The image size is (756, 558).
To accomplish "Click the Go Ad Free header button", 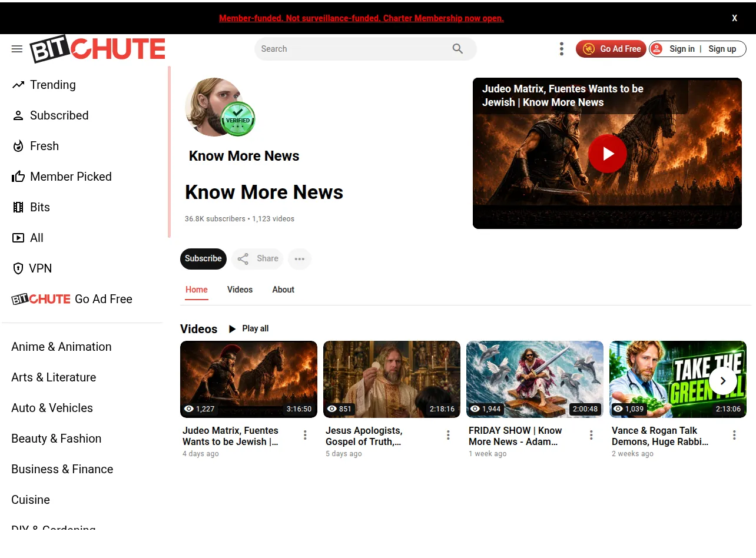I will [x=611, y=49].
